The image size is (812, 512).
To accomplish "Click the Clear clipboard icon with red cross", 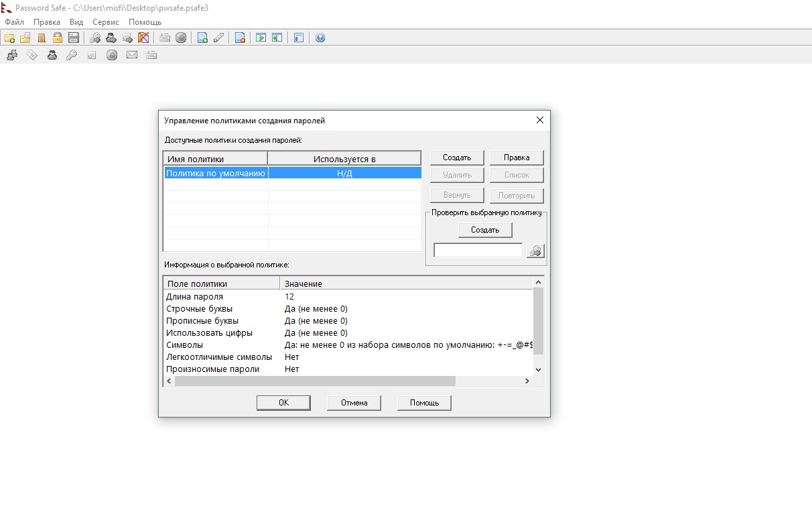I will pos(143,38).
